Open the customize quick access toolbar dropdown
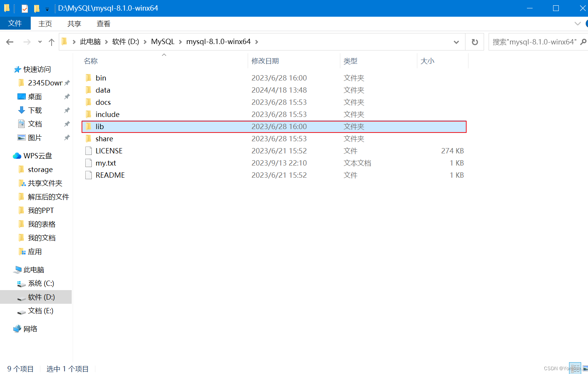The image size is (588, 374). click(47, 8)
